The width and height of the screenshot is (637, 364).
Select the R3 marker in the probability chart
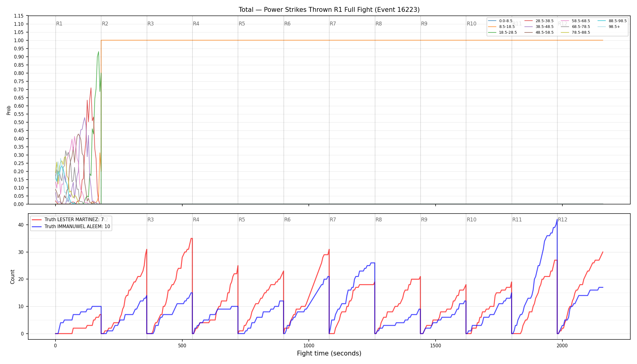[x=150, y=24]
